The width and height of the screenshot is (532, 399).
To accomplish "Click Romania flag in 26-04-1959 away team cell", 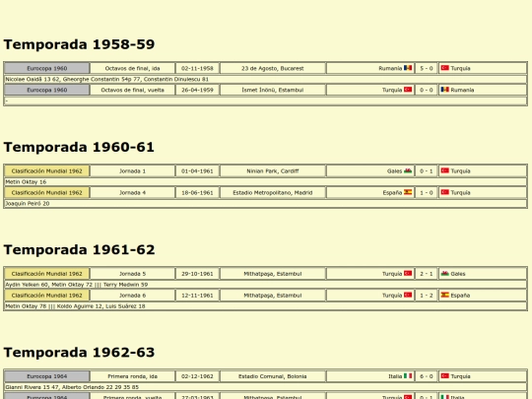I will [x=444, y=90].
